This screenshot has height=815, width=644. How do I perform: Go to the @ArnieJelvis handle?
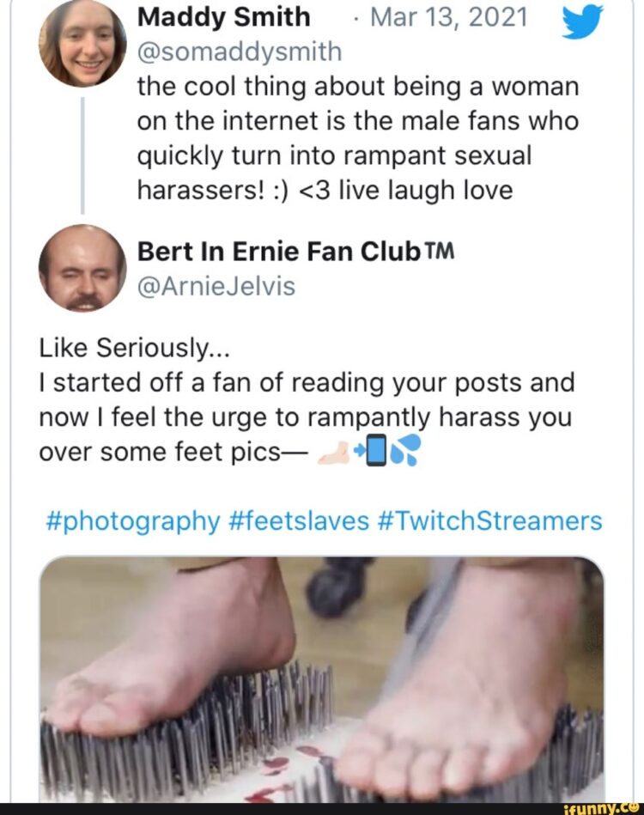(x=216, y=287)
